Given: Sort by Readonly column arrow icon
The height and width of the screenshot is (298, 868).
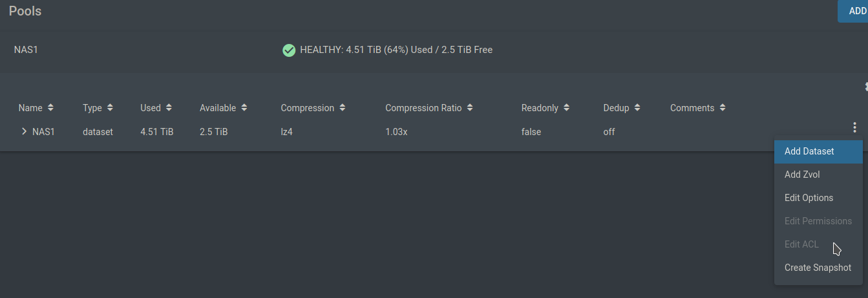Looking at the screenshot, I should (x=566, y=108).
